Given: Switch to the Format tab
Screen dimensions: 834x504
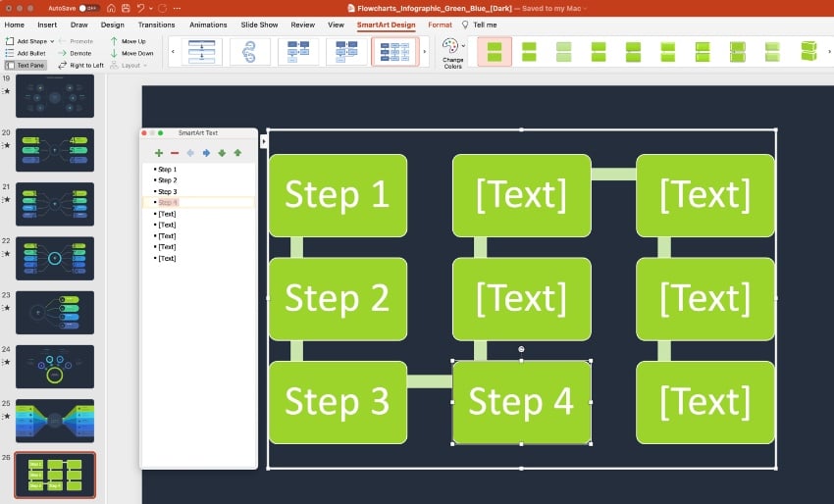Looking at the screenshot, I should (440, 25).
